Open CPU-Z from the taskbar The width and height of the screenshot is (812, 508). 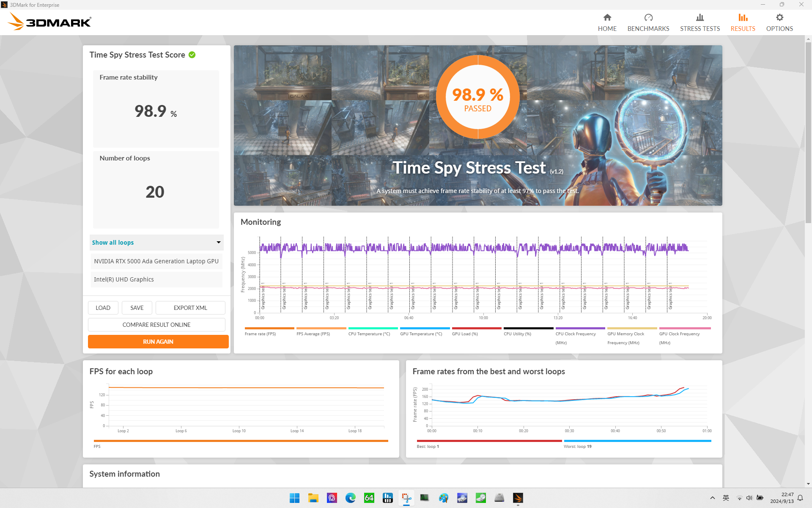369,498
